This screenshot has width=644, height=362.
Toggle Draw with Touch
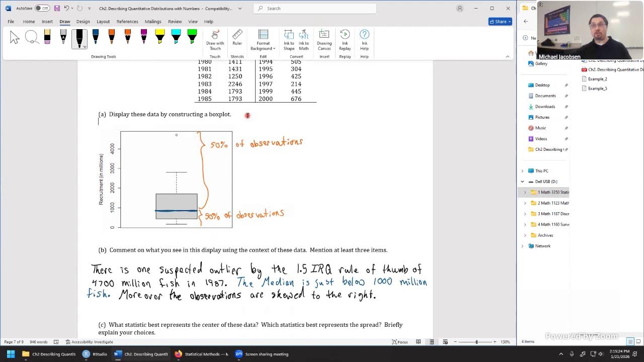215,40
